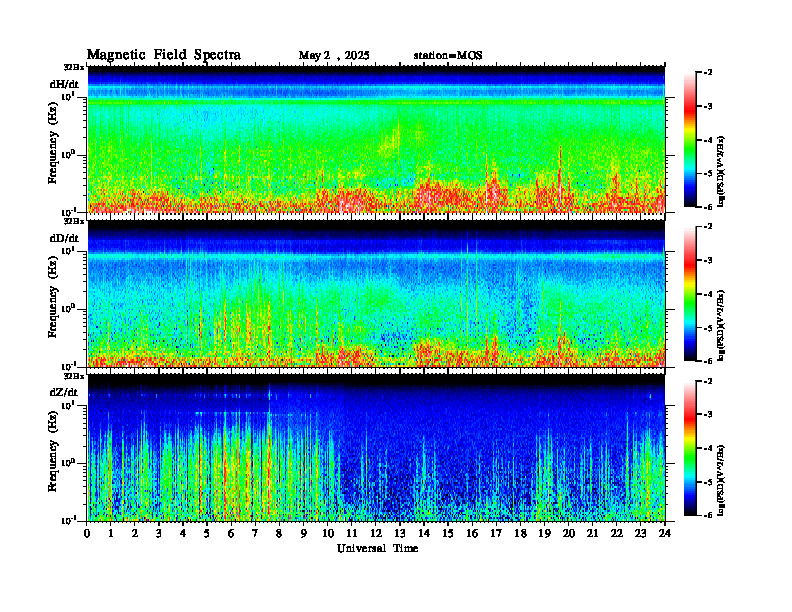Click hour tick label "12" on time axis

click(x=376, y=534)
